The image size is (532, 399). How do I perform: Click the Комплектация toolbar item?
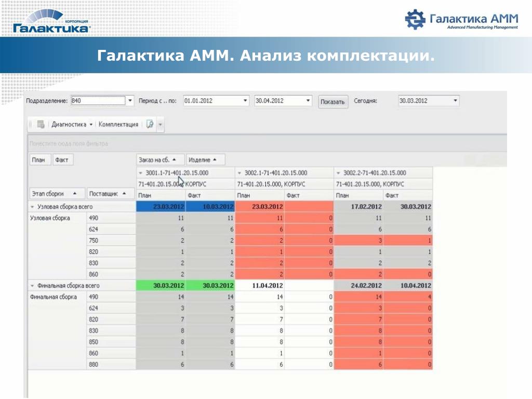(118, 125)
